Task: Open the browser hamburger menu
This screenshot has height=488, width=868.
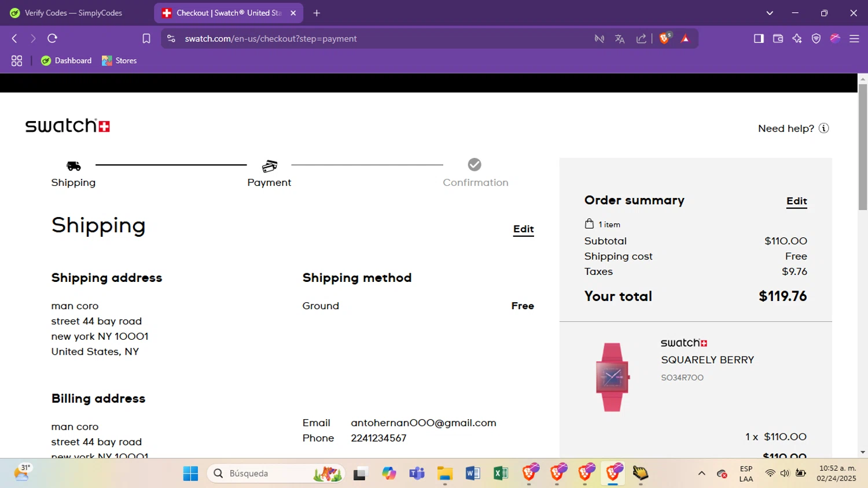Action: tap(854, 39)
